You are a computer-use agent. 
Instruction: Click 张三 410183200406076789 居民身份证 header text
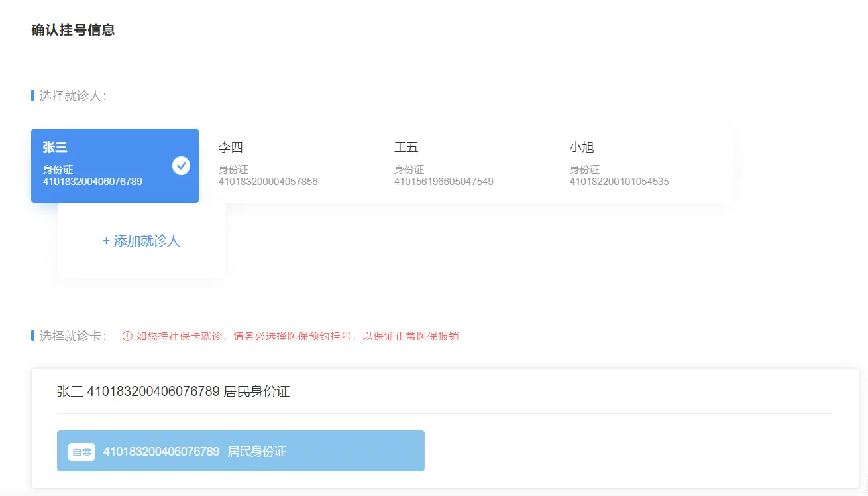click(174, 391)
